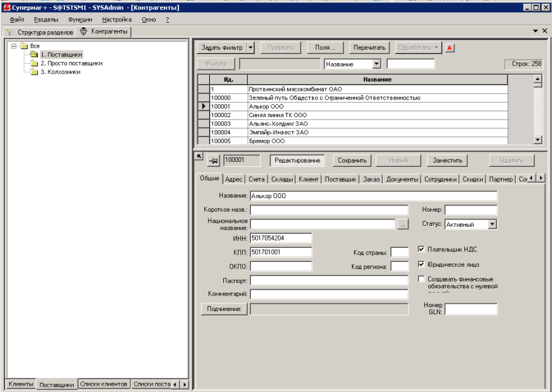Switch to the Адрес tab

click(234, 179)
